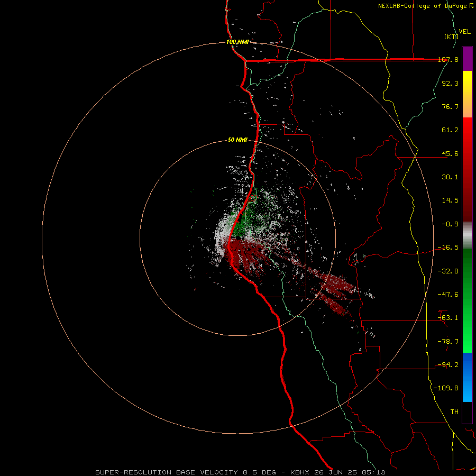Screen dimensions: 476x476
Task: Click the 100 NMI range ring label
Action: point(237,42)
